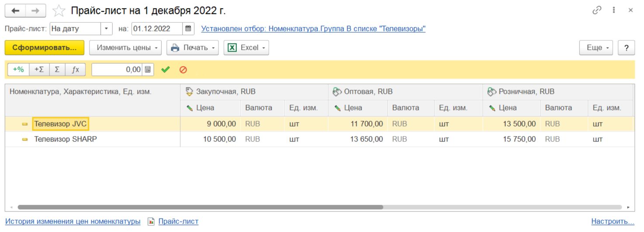Add price list to favorites star

(x=59, y=10)
